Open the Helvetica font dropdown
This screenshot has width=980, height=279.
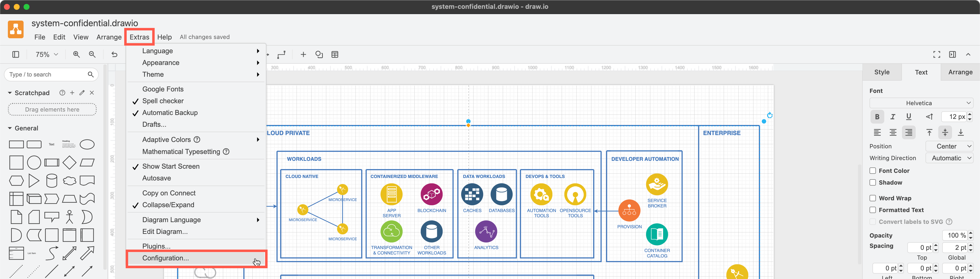921,103
